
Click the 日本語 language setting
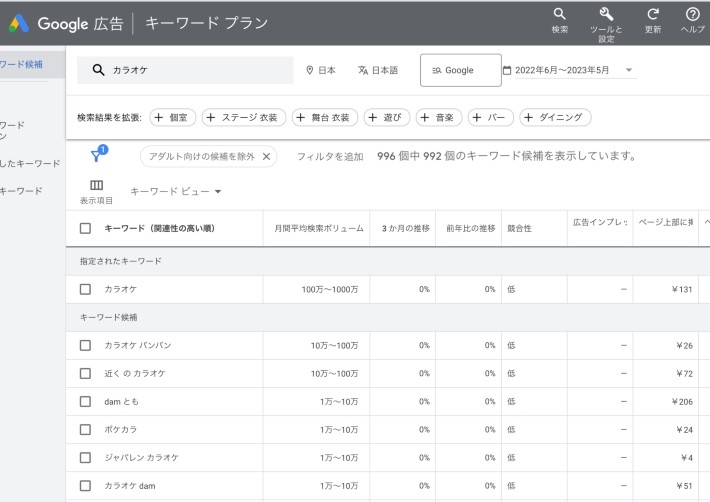point(378,70)
